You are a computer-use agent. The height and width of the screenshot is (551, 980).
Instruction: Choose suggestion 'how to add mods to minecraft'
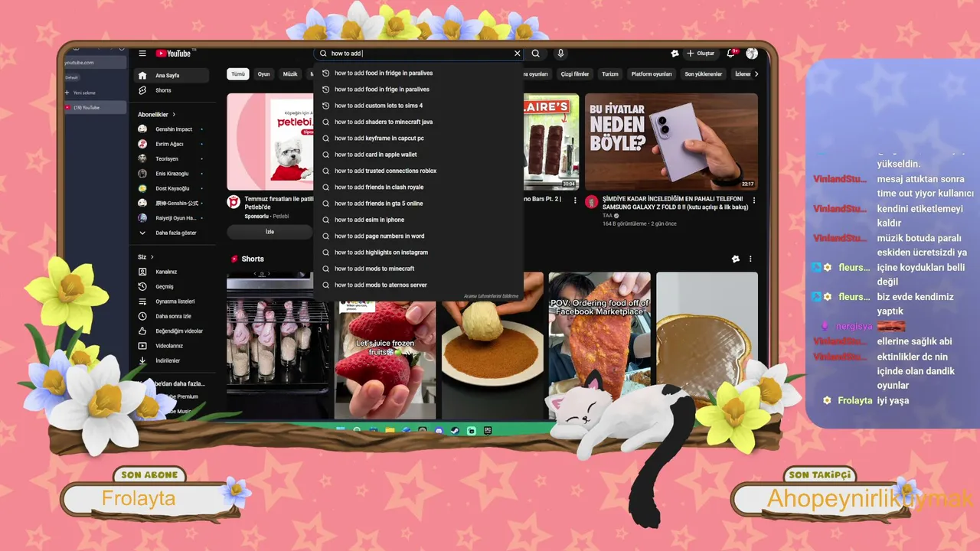[418, 269]
